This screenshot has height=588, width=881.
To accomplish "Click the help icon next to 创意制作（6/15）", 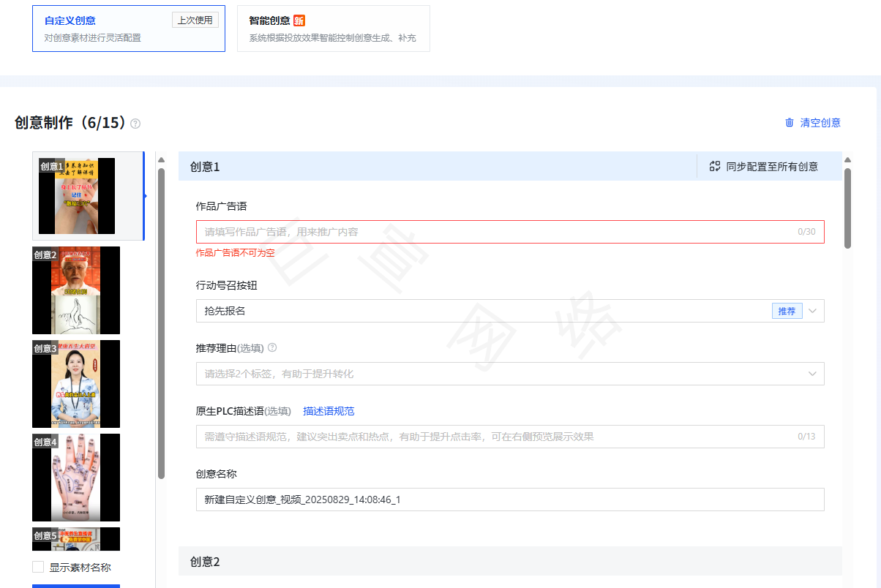I will click(x=135, y=124).
